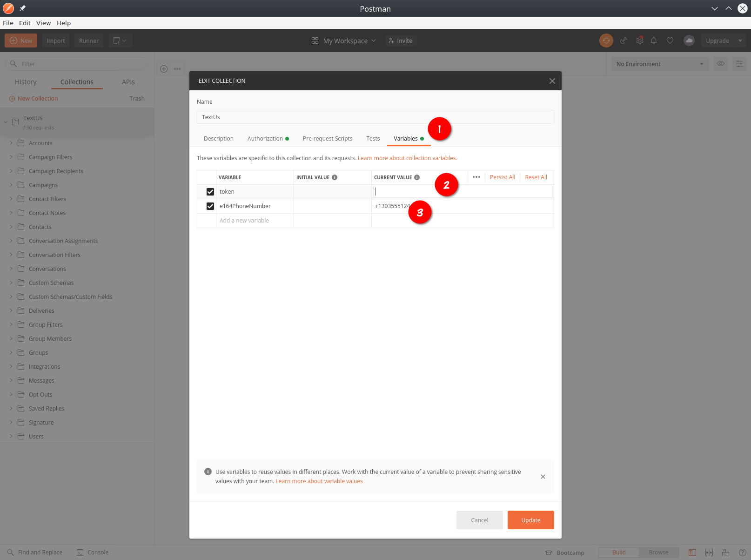Open the Help menu
This screenshot has width=751, height=560.
pyautogui.click(x=64, y=23)
